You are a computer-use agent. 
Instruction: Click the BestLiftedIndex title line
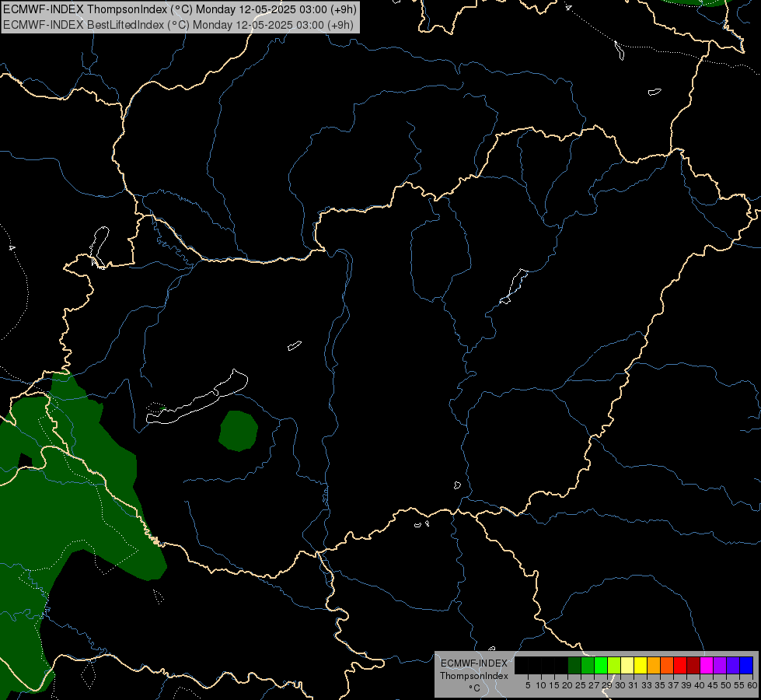(178, 25)
